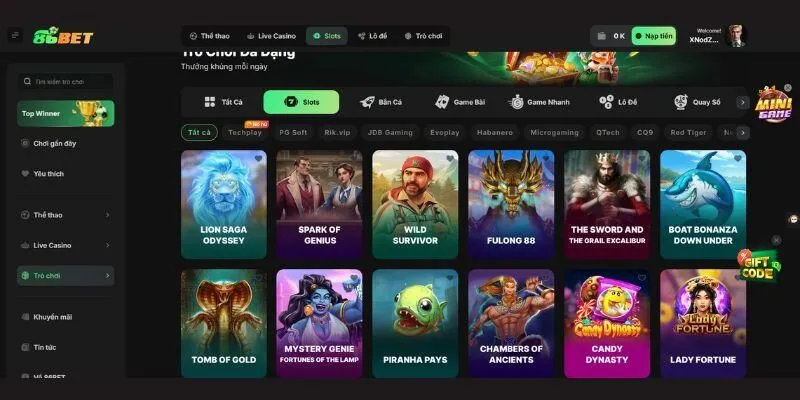Screen dimensions: 800x400
Task: Select the Tất cả provider filter
Action: [199, 133]
